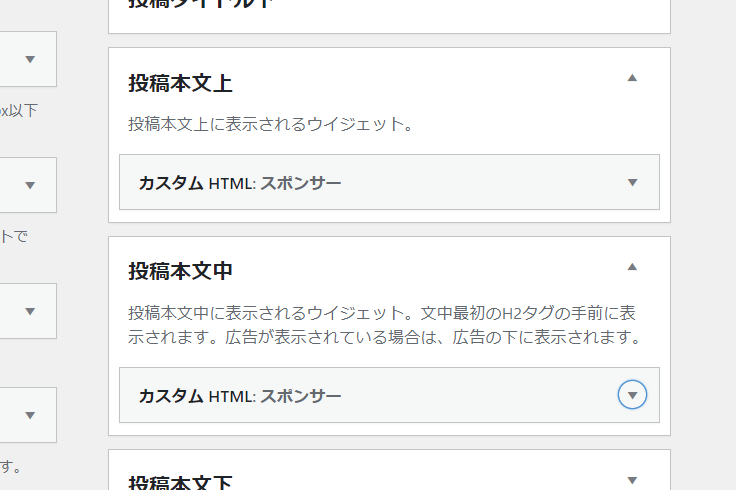Expand the 投稿本文下 area arrow
Image resolution: width=736 pixels, height=490 pixels.
coord(632,480)
